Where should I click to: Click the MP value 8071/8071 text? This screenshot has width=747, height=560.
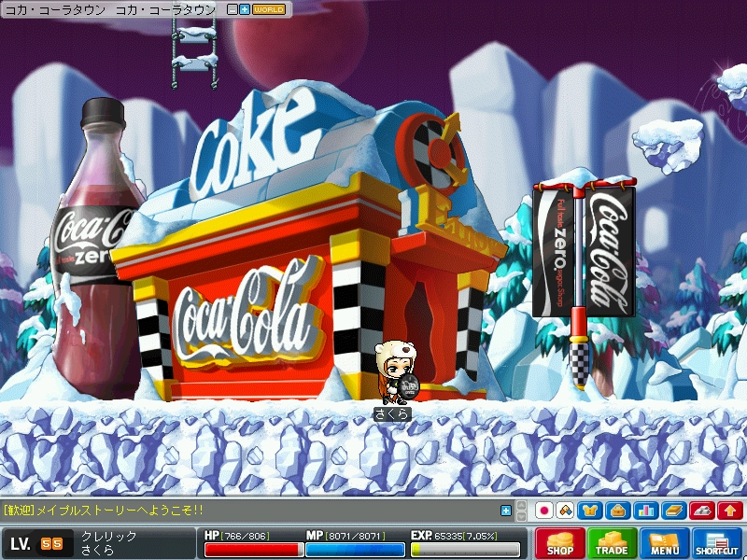[x=357, y=536]
